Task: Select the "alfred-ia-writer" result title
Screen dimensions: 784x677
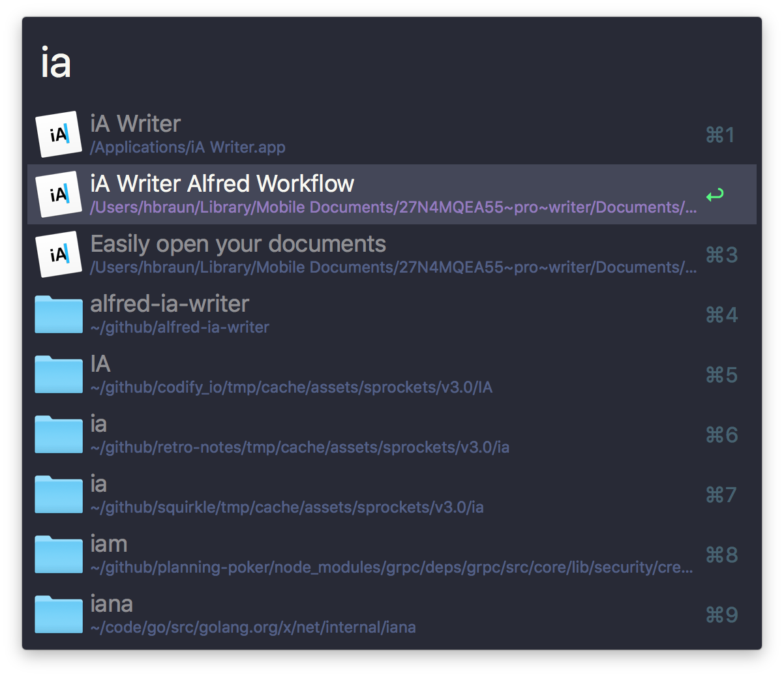Action: click(x=170, y=304)
